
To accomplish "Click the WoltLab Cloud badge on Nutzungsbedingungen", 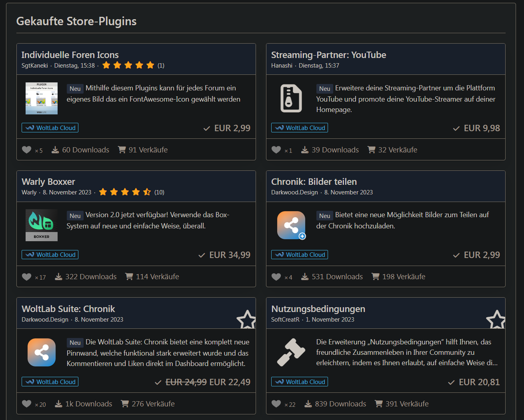I will tap(300, 382).
